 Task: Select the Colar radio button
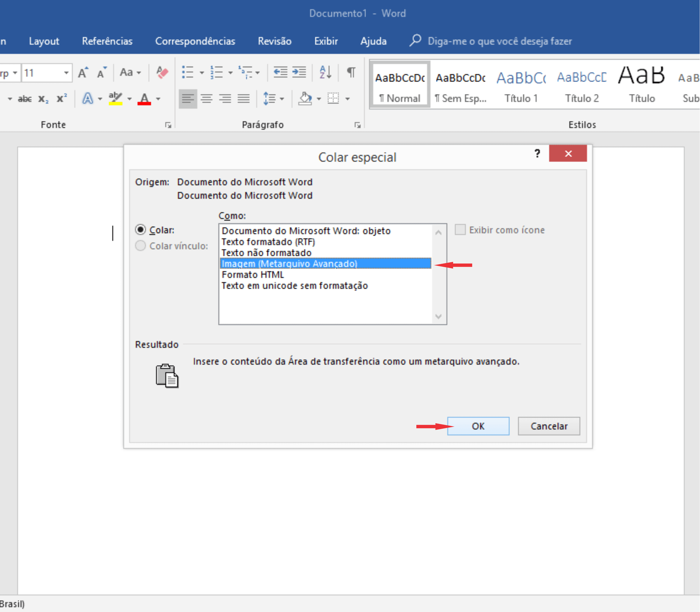point(140,230)
